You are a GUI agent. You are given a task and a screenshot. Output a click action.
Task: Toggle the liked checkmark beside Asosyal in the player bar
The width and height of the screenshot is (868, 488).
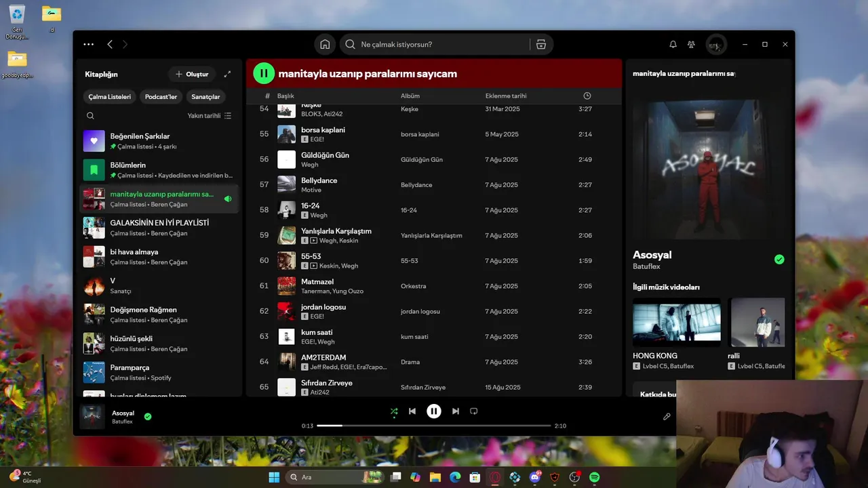[148, 417]
